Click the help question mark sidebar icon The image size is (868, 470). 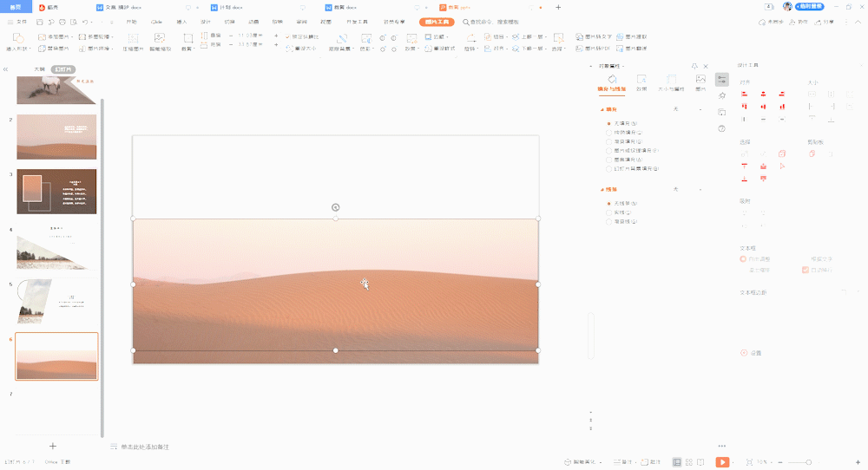[721, 128]
